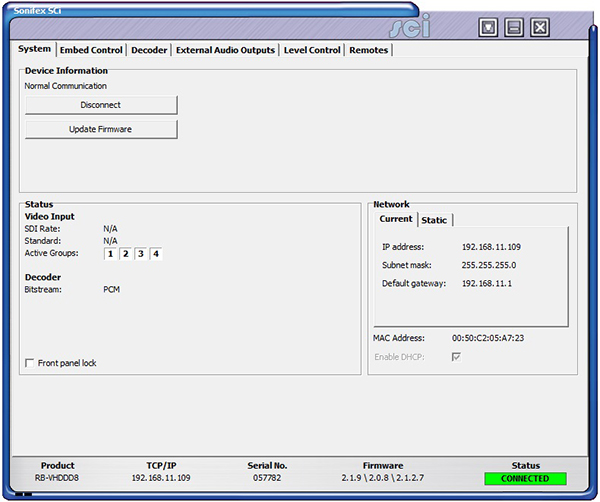This screenshot has width=600, height=502.
Task: Show the Current network tab
Action: pos(396,219)
